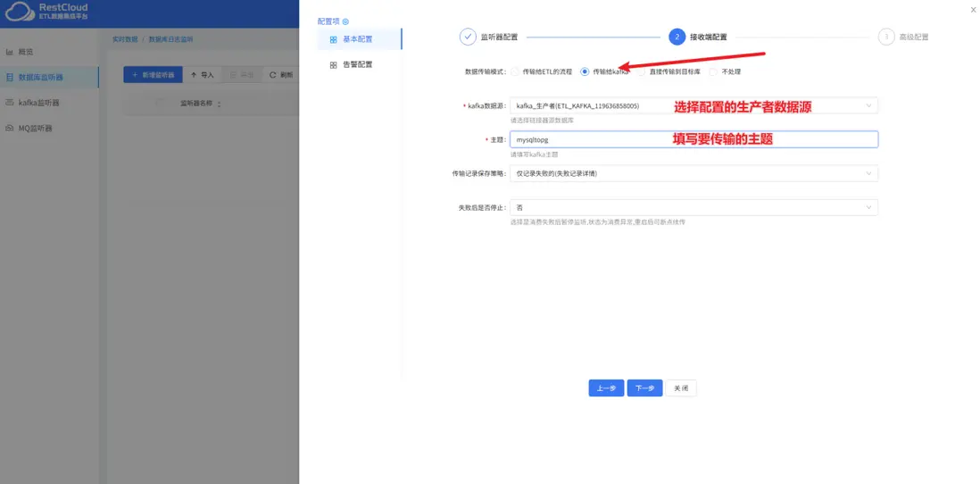Click the 下一步 button
Image resolution: width=980 pixels, height=484 pixels.
(x=644, y=388)
